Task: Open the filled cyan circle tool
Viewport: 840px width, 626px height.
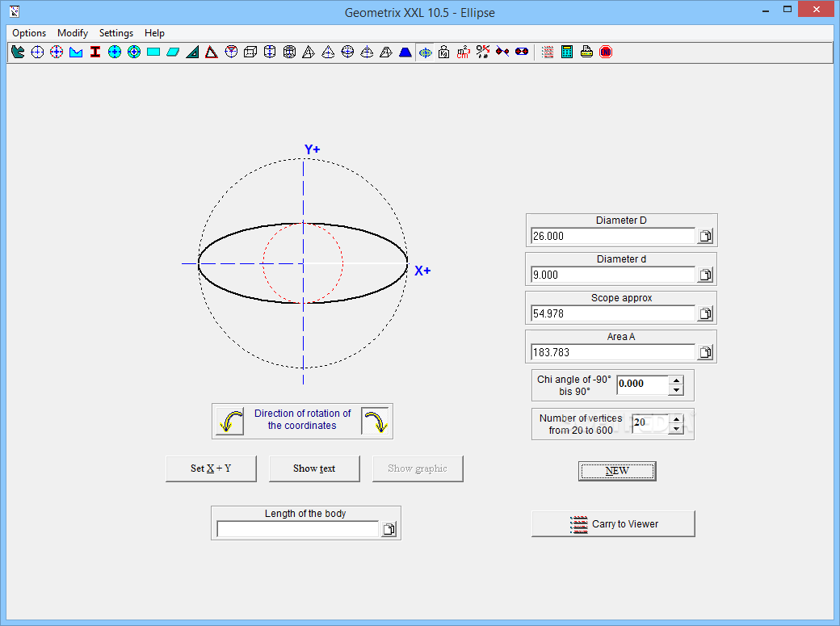Action: [x=115, y=52]
